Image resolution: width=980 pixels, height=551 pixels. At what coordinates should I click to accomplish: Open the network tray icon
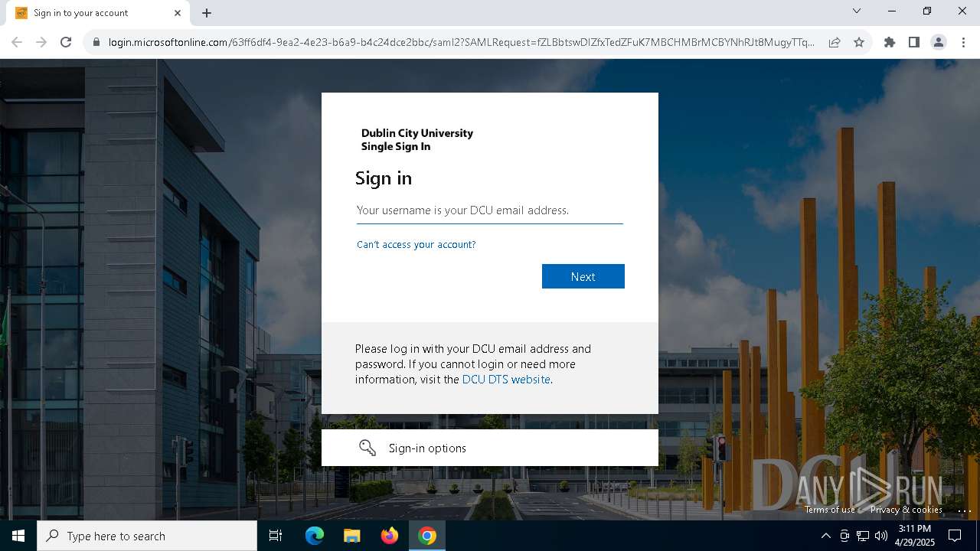(x=863, y=536)
